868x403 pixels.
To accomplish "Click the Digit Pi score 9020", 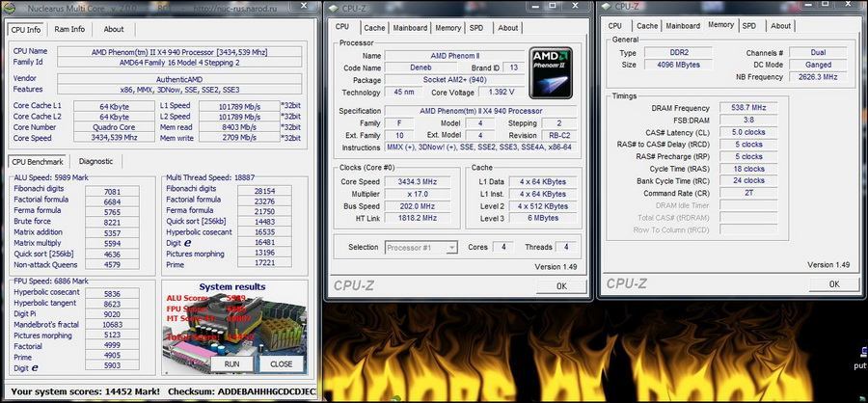I will pos(113,314).
